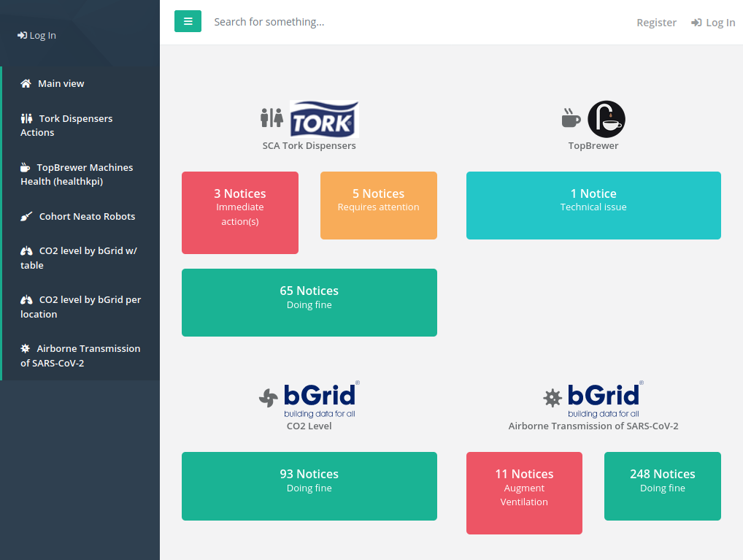
Task: Toggle the sidebar with the hamburger button
Action: (x=188, y=21)
